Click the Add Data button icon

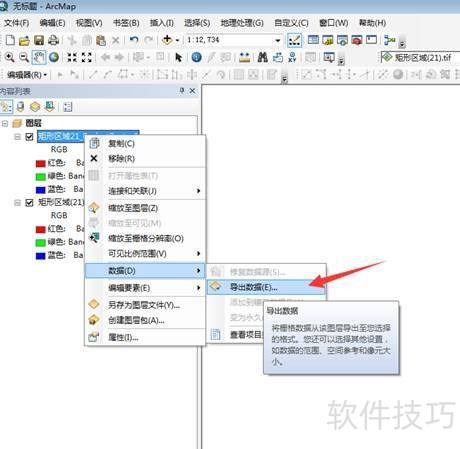tap(167, 40)
